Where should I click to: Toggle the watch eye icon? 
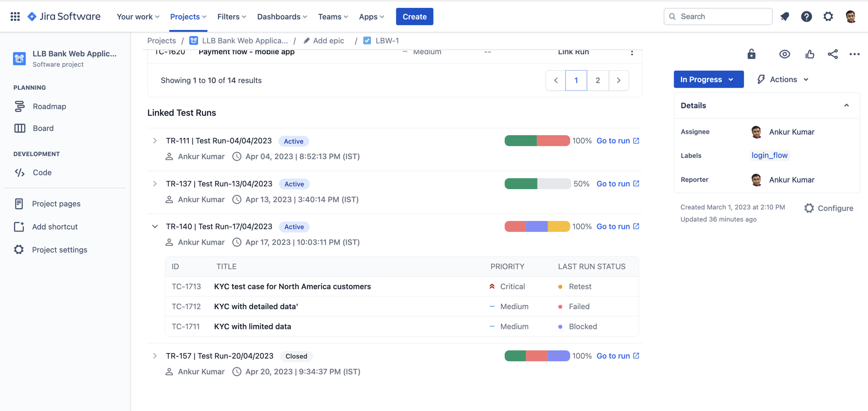point(785,54)
